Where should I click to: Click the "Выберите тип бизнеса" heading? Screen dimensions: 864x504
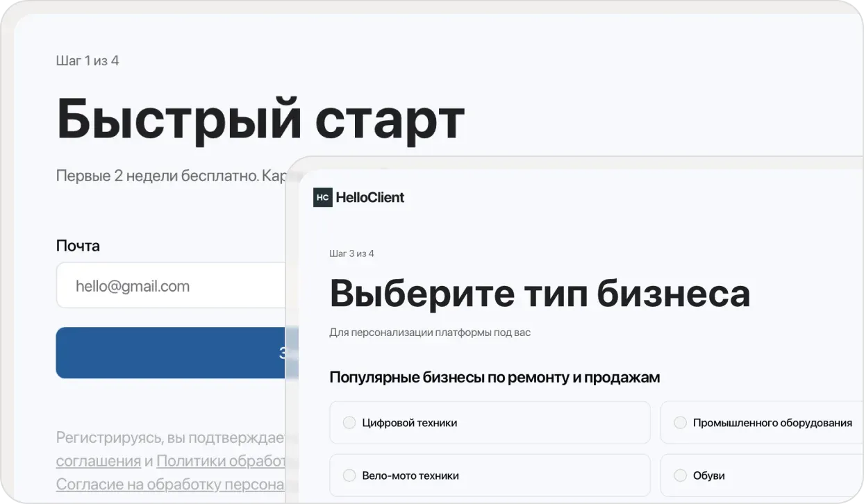[540, 294]
